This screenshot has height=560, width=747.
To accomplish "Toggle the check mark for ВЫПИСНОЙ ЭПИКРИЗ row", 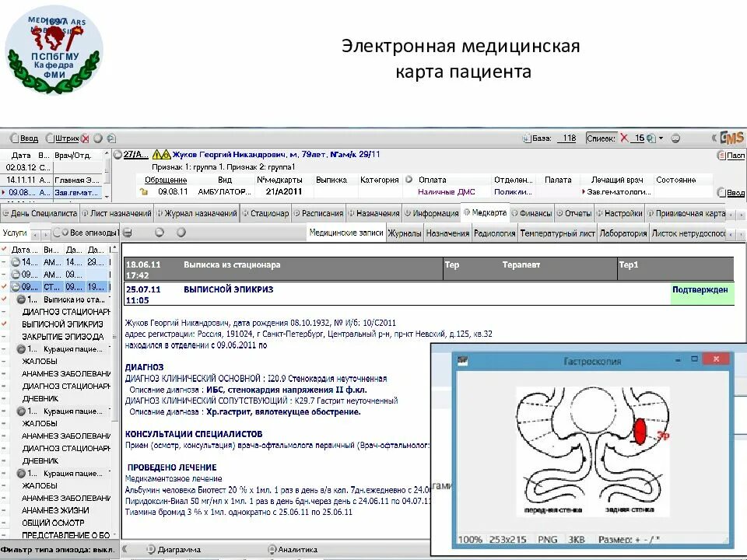I will 5,324.
